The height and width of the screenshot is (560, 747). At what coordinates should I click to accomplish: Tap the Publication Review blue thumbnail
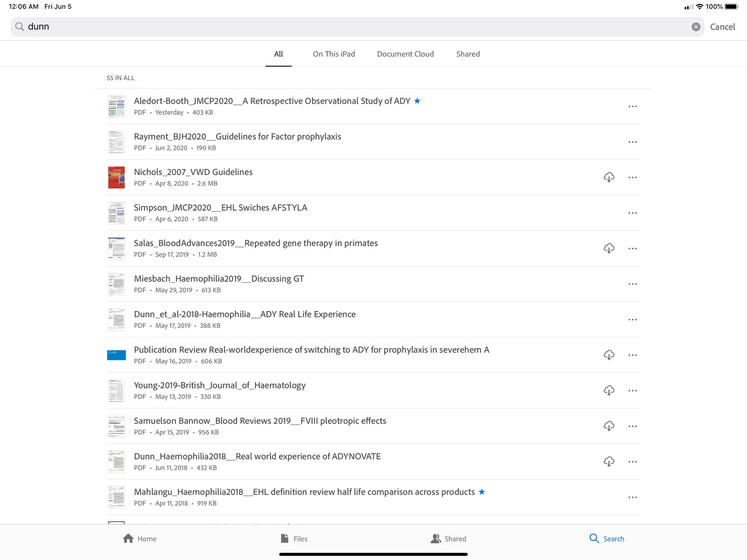[x=116, y=355]
